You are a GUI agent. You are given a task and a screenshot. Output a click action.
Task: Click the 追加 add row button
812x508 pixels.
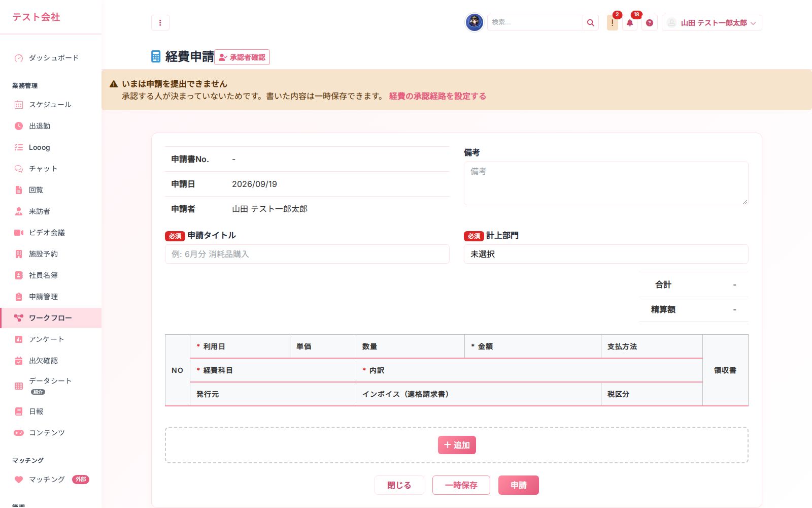click(x=457, y=445)
